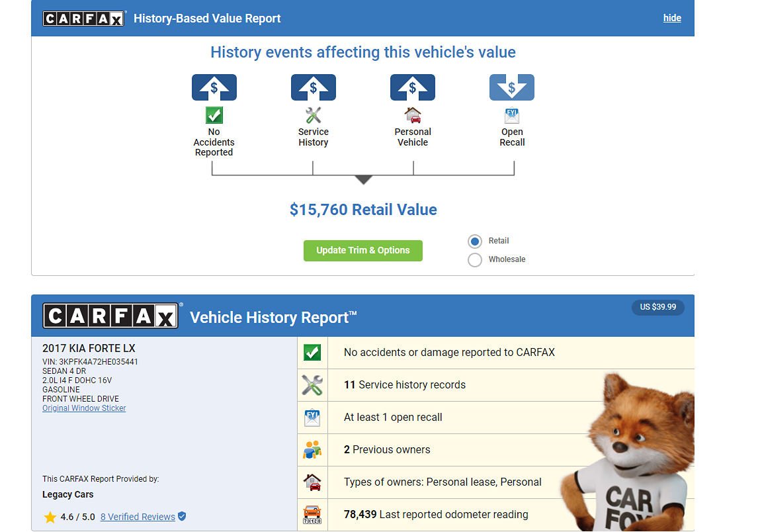Viewport: 762px width, 532px height.
Task: Click the CARFAX logo in Vehicle History Report header
Action: pos(111,316)
